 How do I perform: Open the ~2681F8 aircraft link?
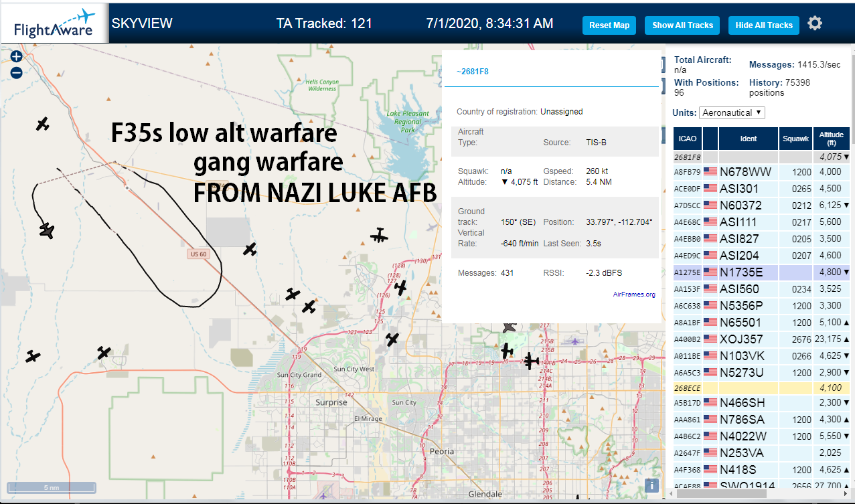point(472,71)
